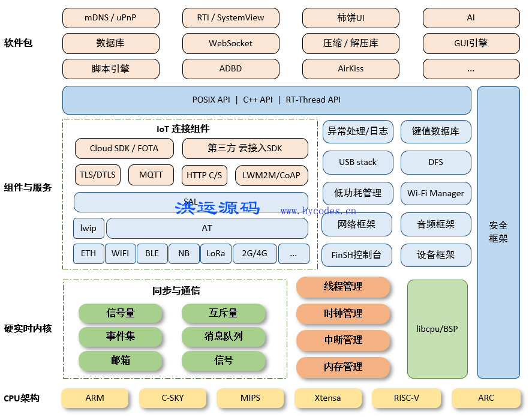Image resolution: width=532 pixels, height=417 pixels.
Task: Select the WebSocket box
Action: coord(231,43)
